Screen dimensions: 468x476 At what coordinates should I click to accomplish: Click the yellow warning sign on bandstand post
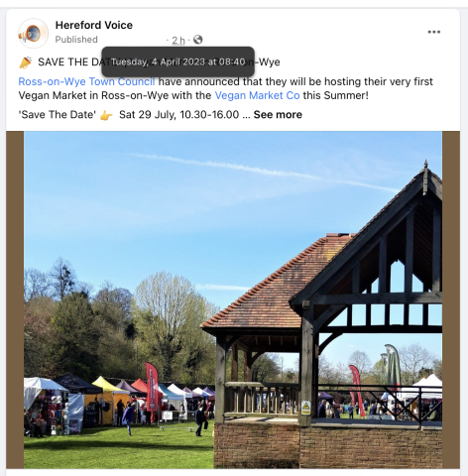pos(306,408)
